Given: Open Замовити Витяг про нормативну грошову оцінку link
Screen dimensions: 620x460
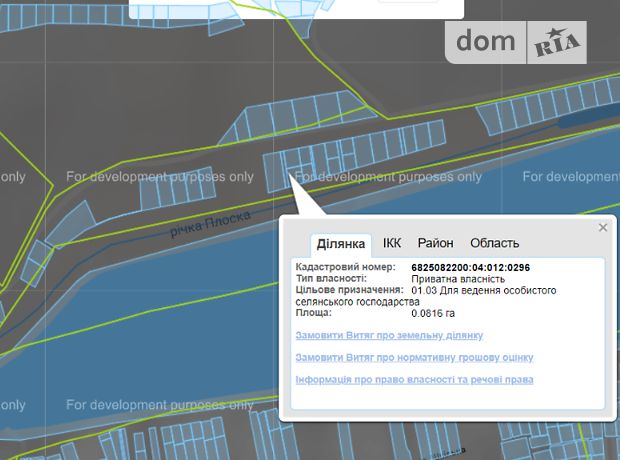Looking at the screenshot, I should pos(414,358).
